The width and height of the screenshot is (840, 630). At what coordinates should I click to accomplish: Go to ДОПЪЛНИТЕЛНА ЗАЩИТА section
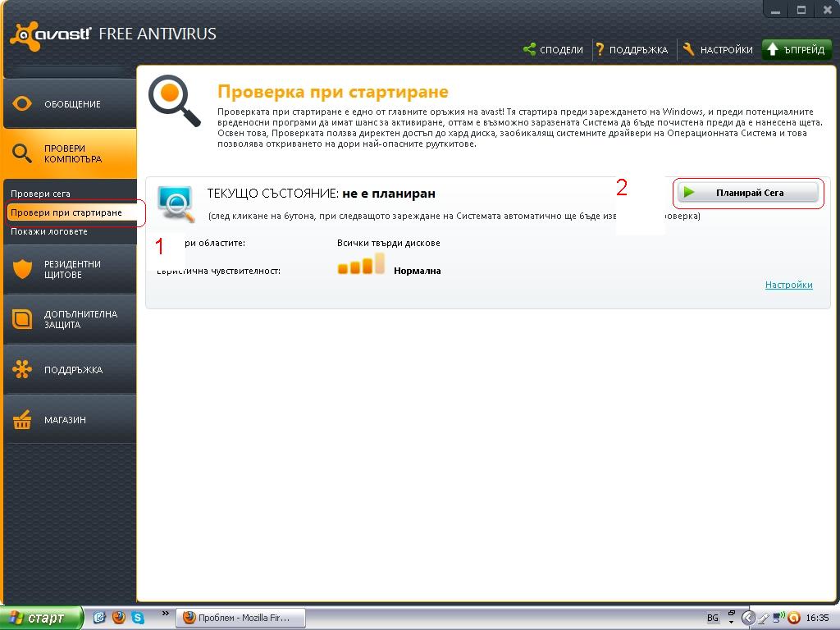pos(70,319)
